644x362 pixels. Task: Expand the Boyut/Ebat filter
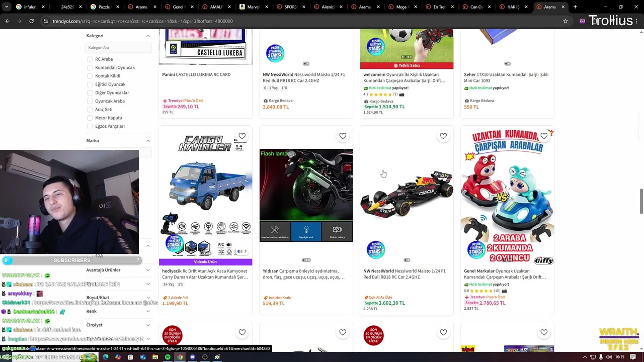click(148, 298)
